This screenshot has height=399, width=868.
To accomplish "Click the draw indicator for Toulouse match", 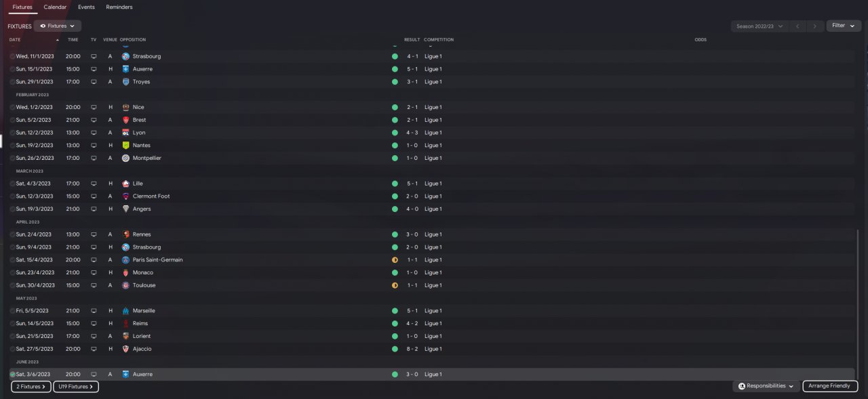I will pyautogui.click(x=395, y=285).
